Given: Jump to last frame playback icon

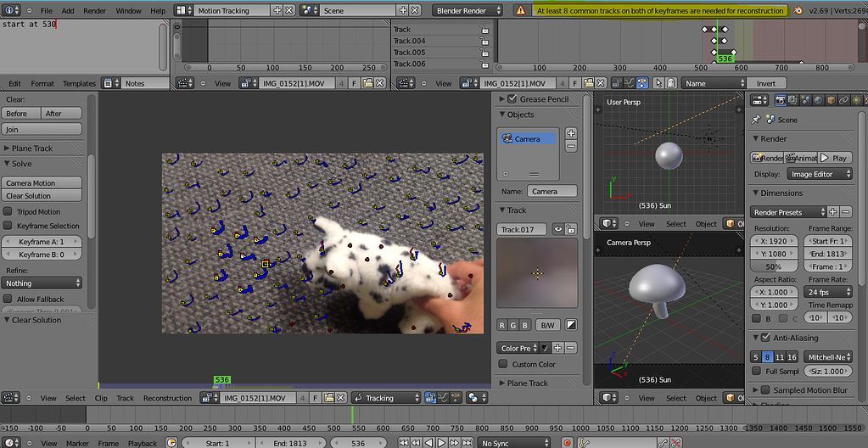Looking at the screenshot, I should [x=467, y=443].
